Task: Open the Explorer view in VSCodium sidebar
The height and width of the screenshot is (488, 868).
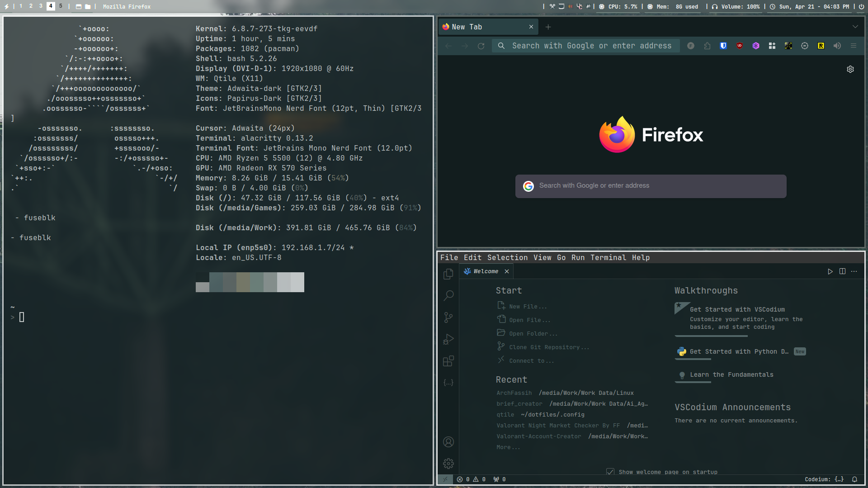Action: click(448, 274)
